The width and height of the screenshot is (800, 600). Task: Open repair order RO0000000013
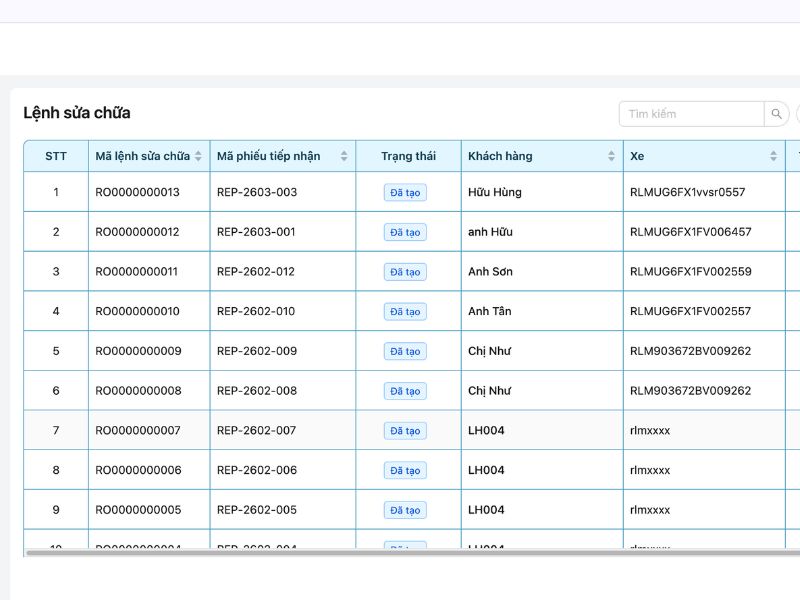[137, 192]
